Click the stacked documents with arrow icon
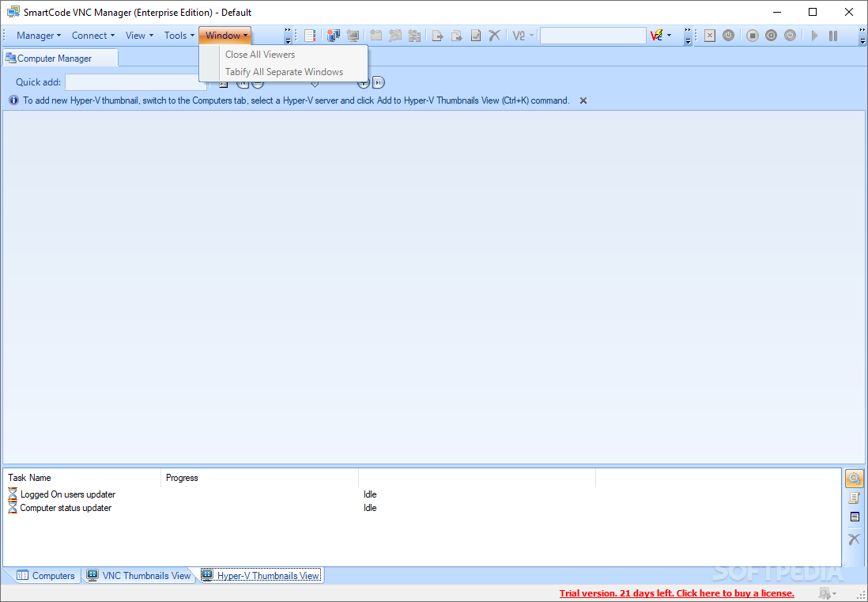This screenshot has width=868, height=602. 457,36
